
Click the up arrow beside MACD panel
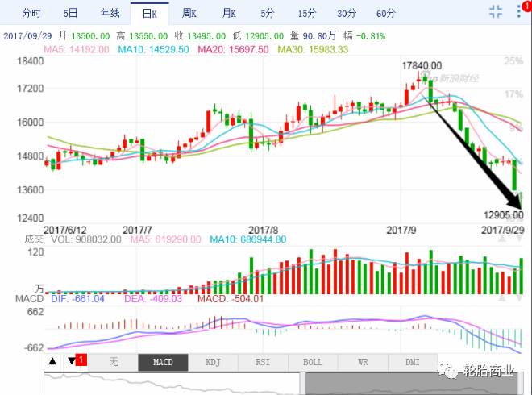(502, 298)
